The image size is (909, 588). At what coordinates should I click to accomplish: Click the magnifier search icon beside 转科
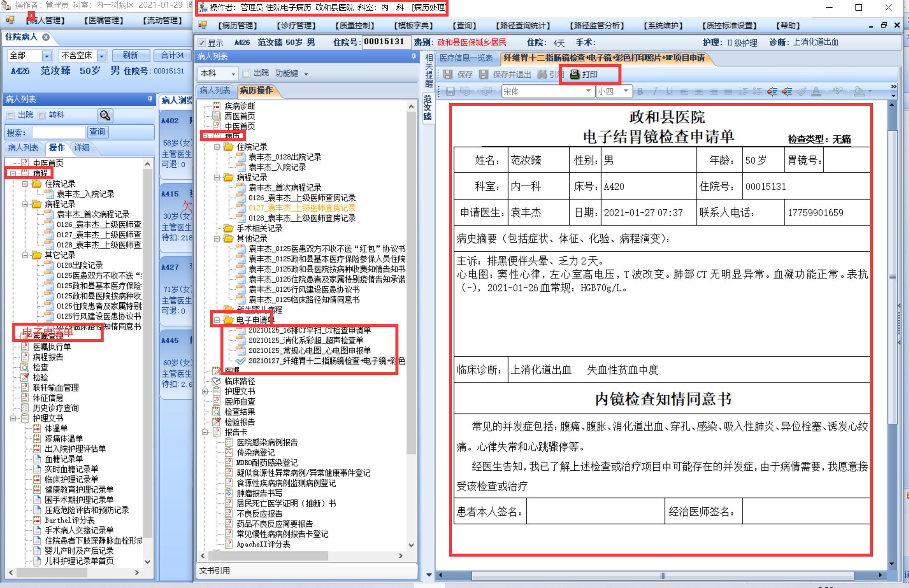(105, 115)
